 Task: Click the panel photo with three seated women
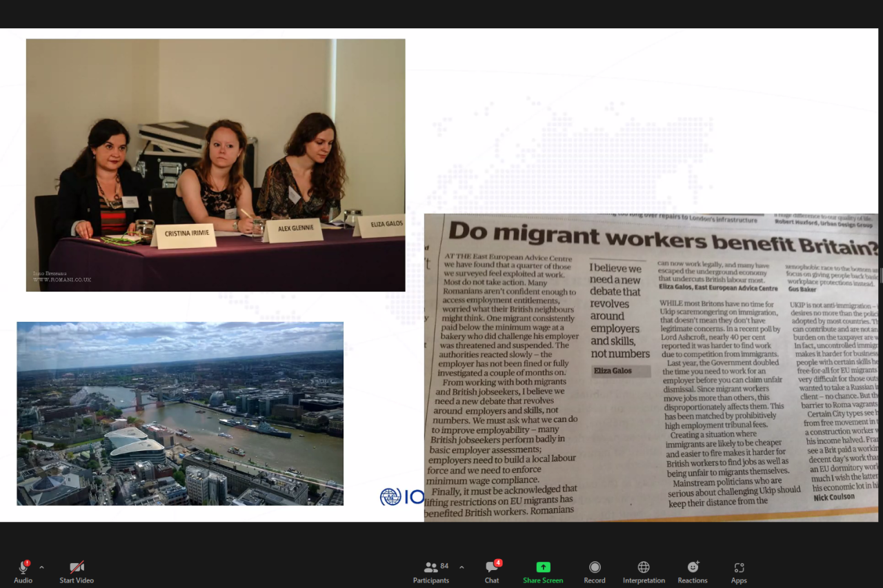coord(215,165)
